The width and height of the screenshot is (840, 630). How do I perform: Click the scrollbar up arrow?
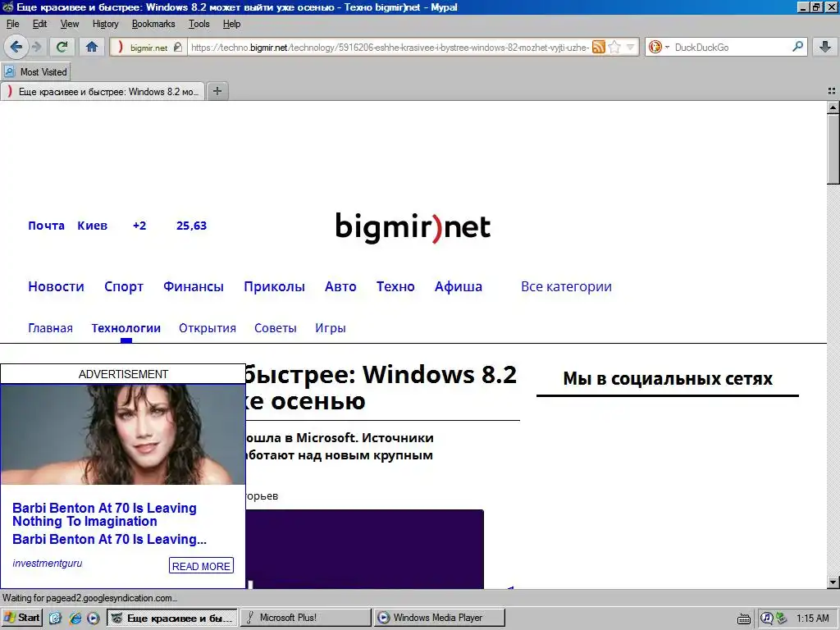pyautogui.click(x=833, y=107)
